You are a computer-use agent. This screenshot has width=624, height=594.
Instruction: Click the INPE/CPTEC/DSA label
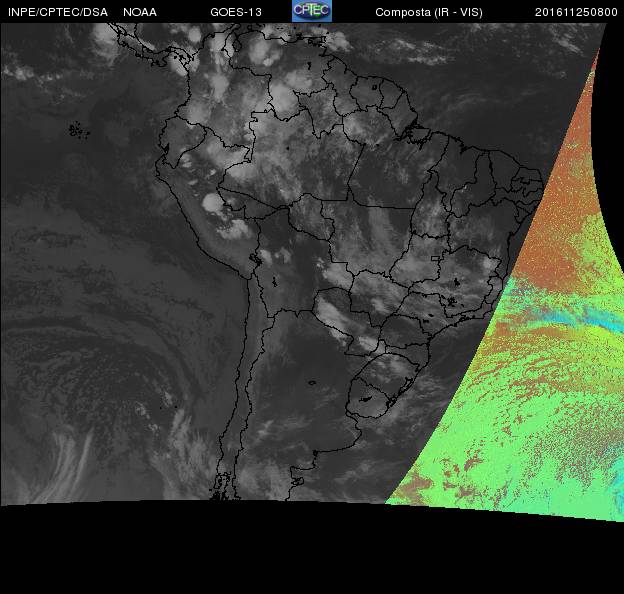tap(57, 12)
